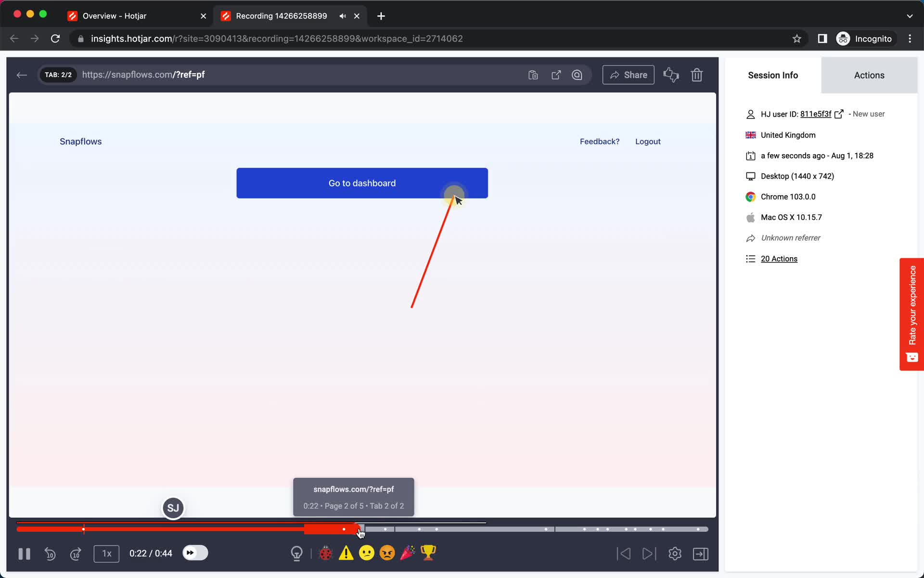Toggle the Share session button state

point(628,75)
